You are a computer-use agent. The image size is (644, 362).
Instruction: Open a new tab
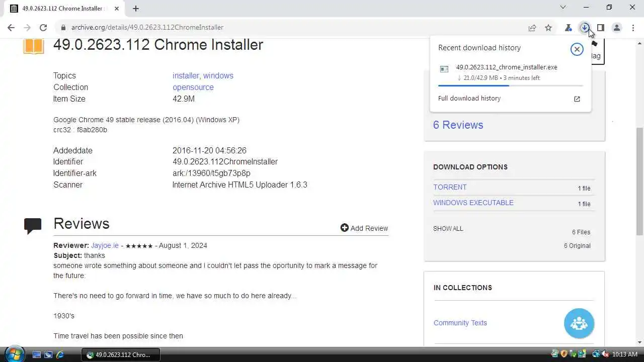coord(136,9)
